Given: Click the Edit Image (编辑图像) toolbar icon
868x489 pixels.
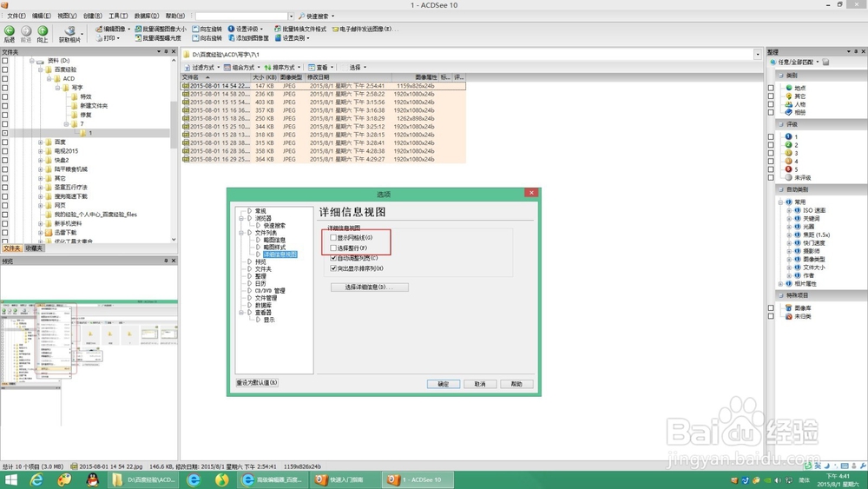Looking at the screenshot, I should 99,29.
